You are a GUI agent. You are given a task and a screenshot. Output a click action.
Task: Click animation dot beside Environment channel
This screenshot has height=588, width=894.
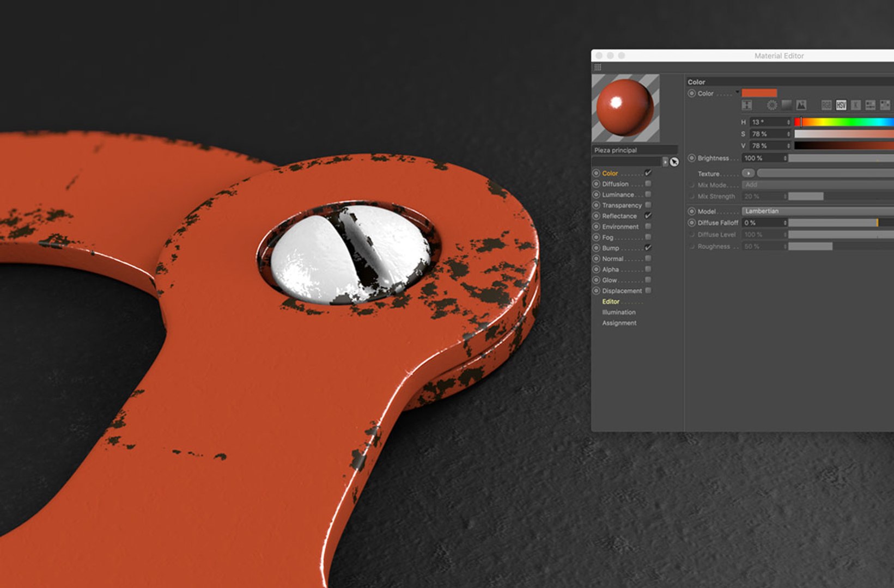click(x=596, y=226)
